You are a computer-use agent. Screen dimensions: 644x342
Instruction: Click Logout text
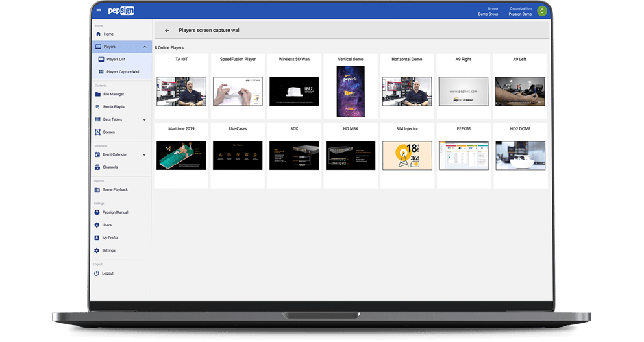tap(108, 273)
